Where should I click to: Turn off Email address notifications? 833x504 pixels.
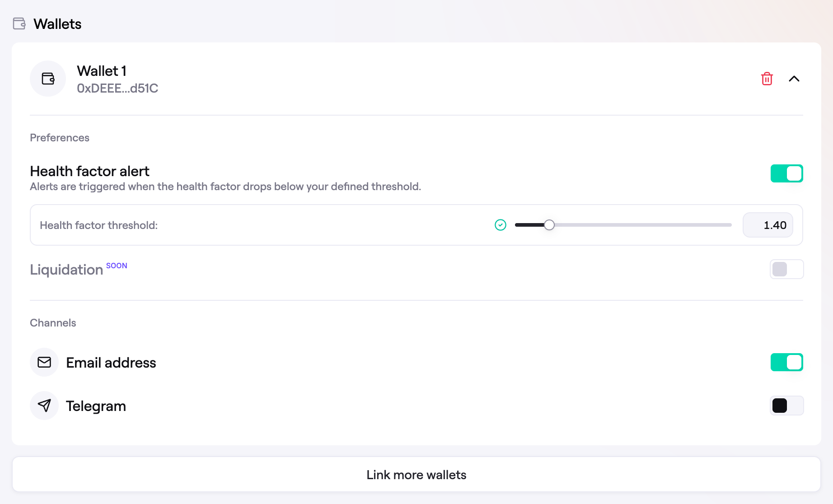pos(786,362)
